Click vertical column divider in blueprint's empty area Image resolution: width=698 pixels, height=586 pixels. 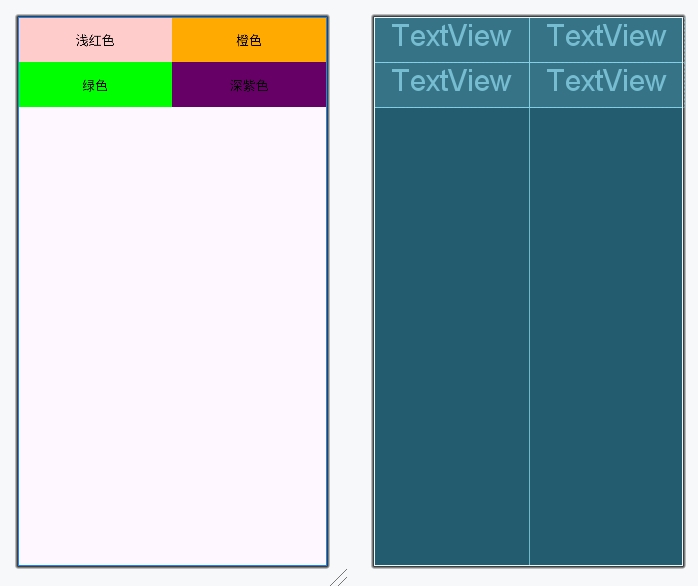529,330
